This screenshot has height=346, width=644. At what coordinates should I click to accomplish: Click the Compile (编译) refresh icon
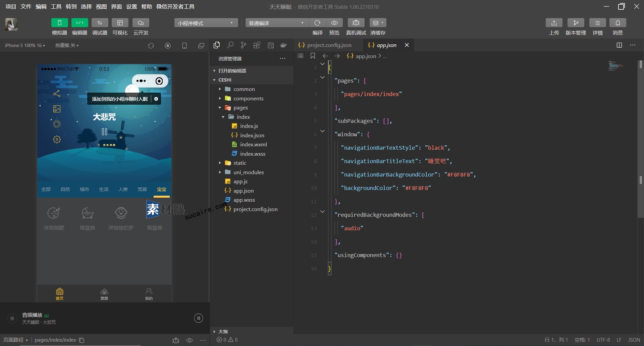317,23
